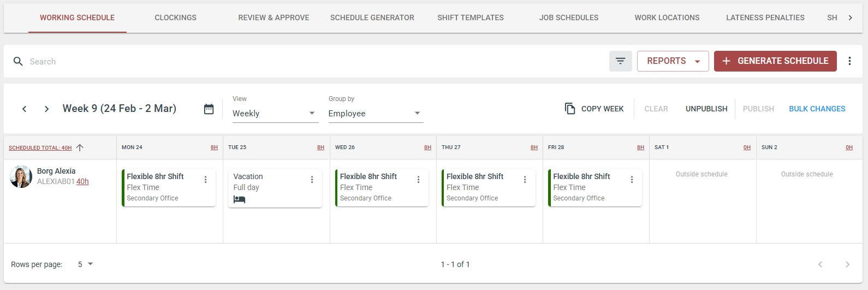Viewport: 868px width, 290px height.
Task: Open the filter options icon
Action: pos(620,61)
